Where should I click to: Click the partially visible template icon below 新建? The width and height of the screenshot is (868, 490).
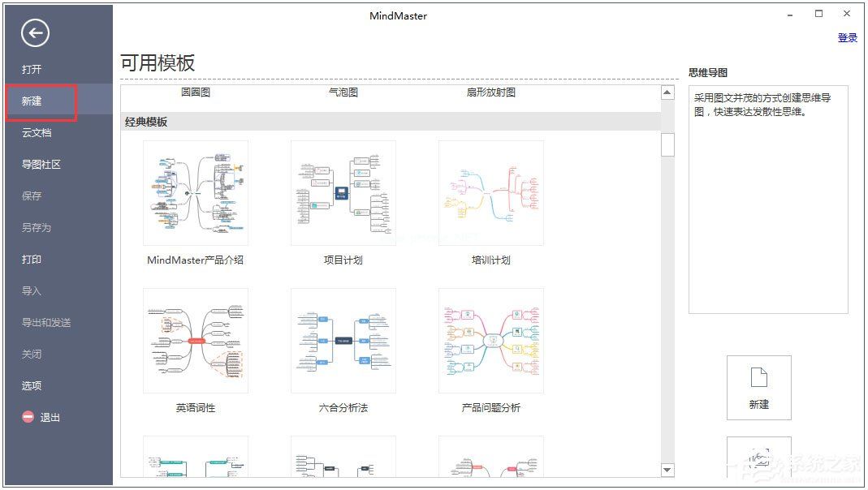point(758,458)
